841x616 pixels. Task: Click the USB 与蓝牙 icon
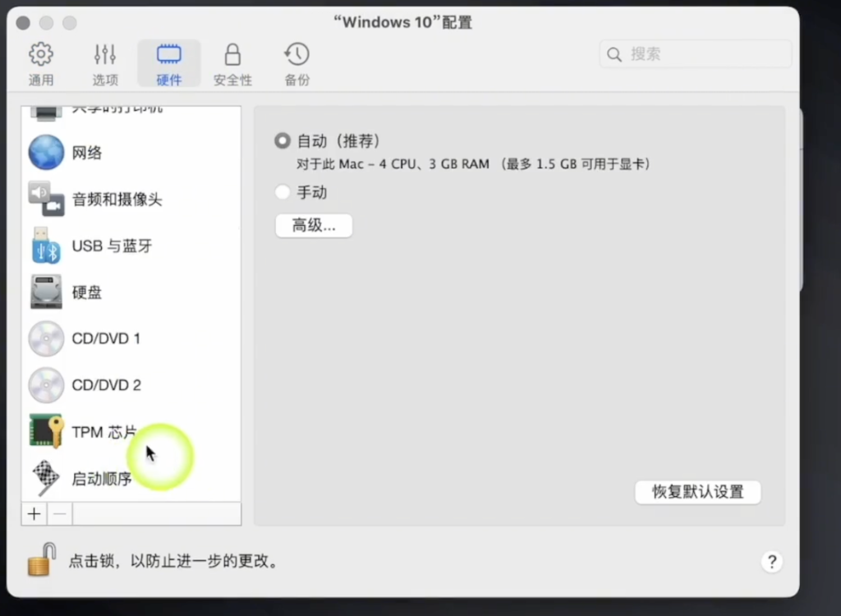46,246
